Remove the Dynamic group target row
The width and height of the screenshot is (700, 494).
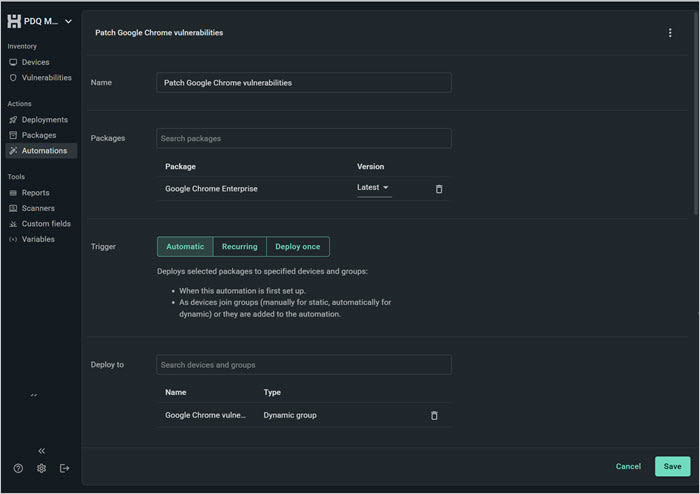point(434,415)
